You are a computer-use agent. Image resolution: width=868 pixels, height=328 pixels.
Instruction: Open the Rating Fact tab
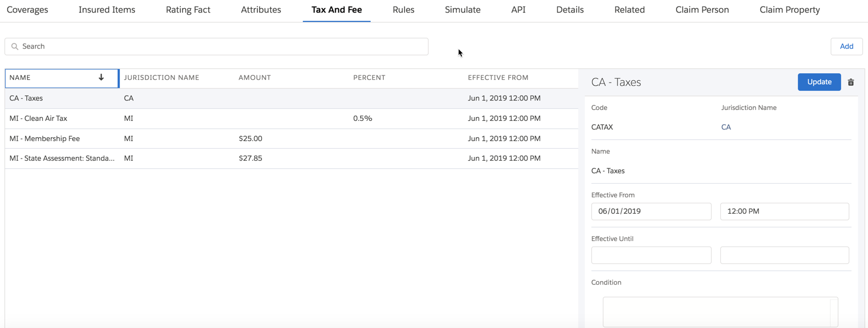click(x=188, y=10)
